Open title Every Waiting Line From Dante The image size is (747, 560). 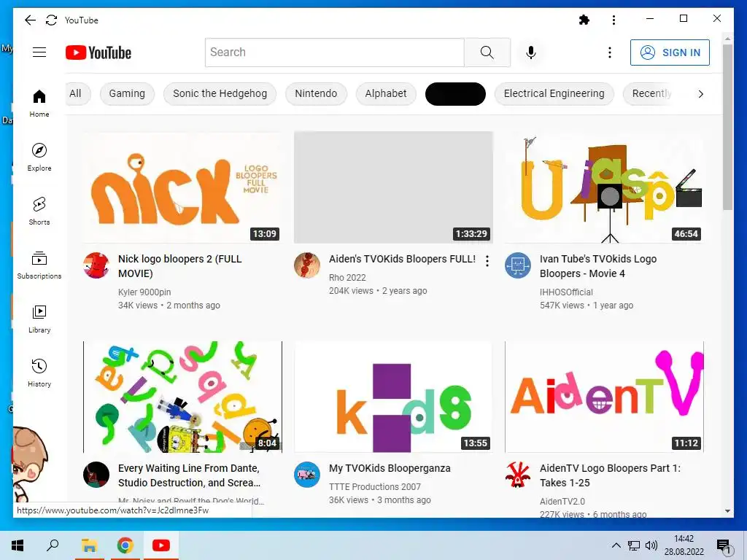(x=189, y=475)
